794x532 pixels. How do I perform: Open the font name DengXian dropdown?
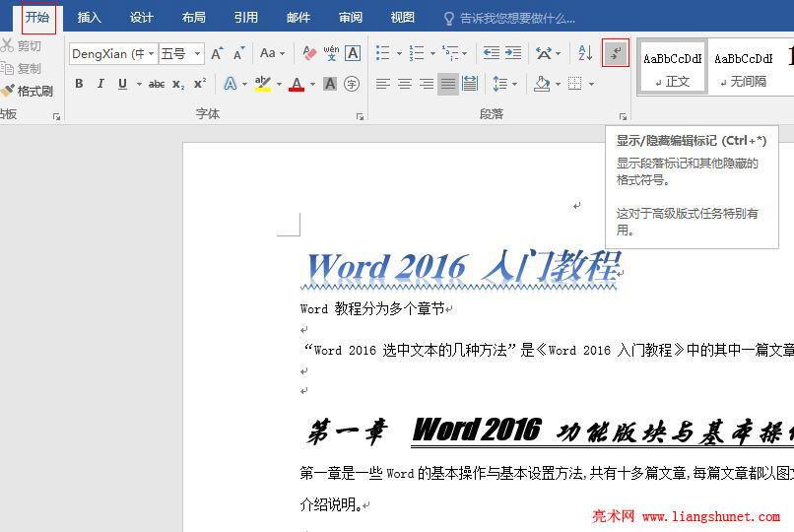(151, 53)
